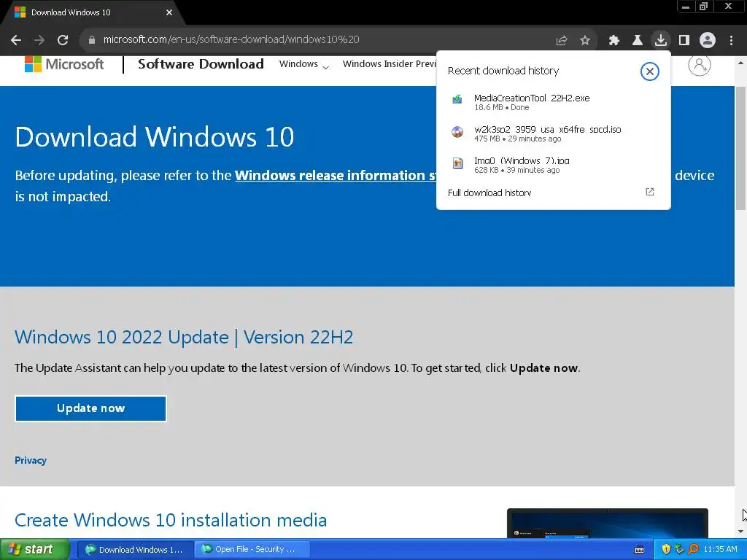Open the Windows XP start button

34,550
